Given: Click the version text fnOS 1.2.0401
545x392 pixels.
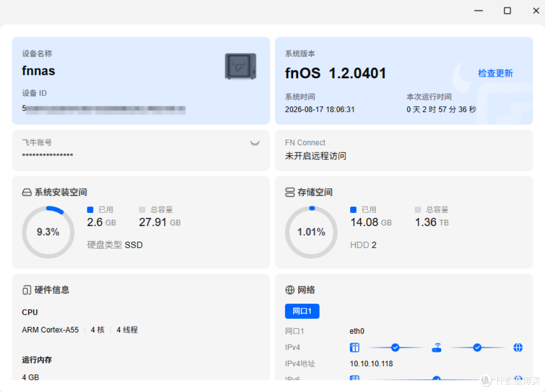Looking at the screenshot, I should (x=336, y=73).
